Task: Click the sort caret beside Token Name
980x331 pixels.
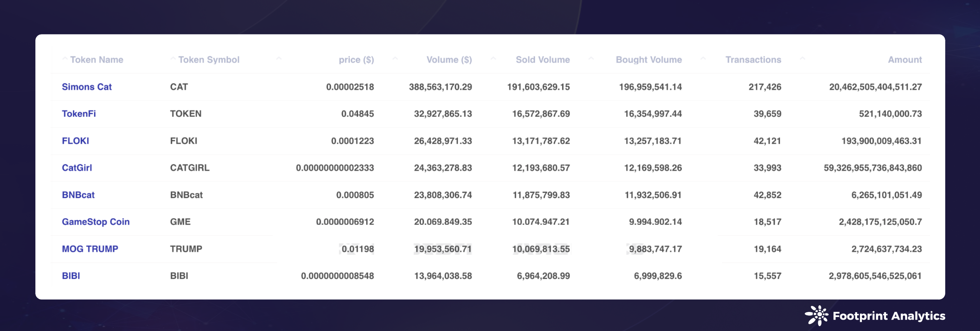Action: click(x=65, y=59)
